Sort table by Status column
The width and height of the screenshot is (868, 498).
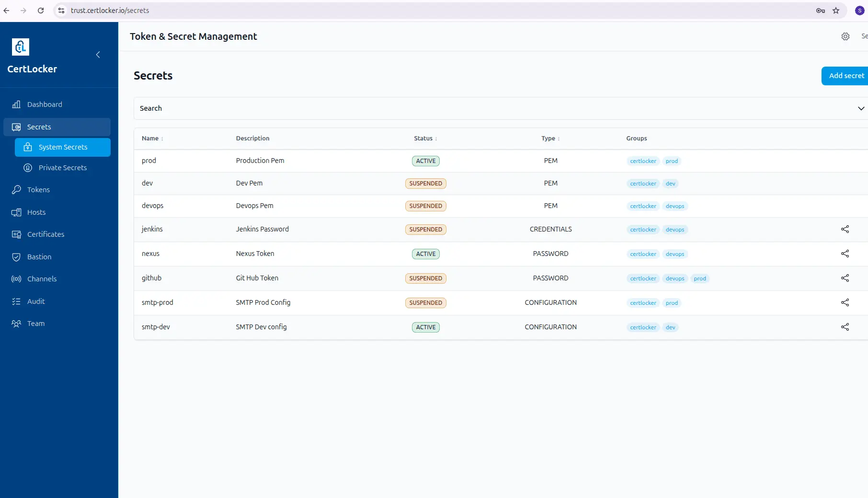tap(425, 139)
